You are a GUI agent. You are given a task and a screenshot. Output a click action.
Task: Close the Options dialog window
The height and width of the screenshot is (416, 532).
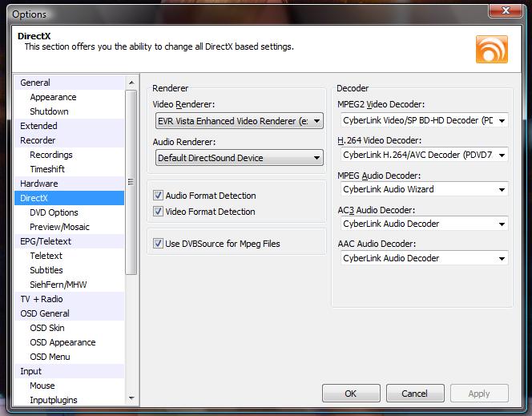[x=506, y=11]
